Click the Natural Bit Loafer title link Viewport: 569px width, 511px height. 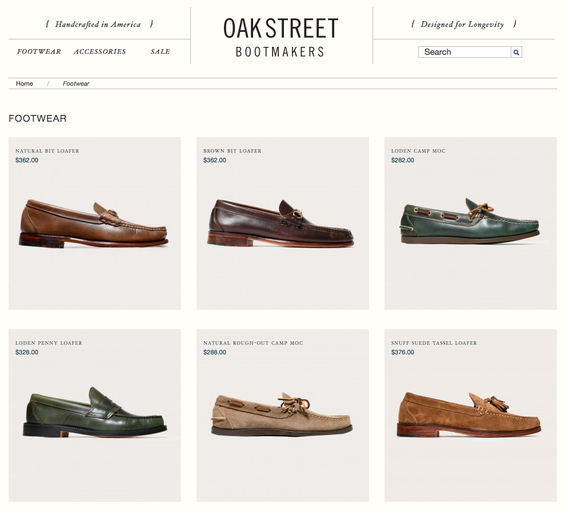tap(47, 151)
